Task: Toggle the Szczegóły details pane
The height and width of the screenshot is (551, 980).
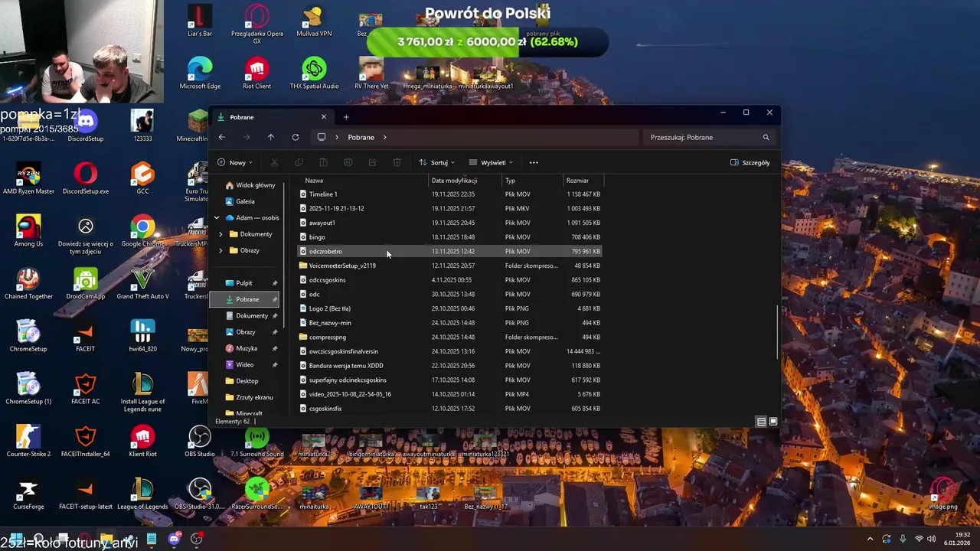Action: click(750, 162)
